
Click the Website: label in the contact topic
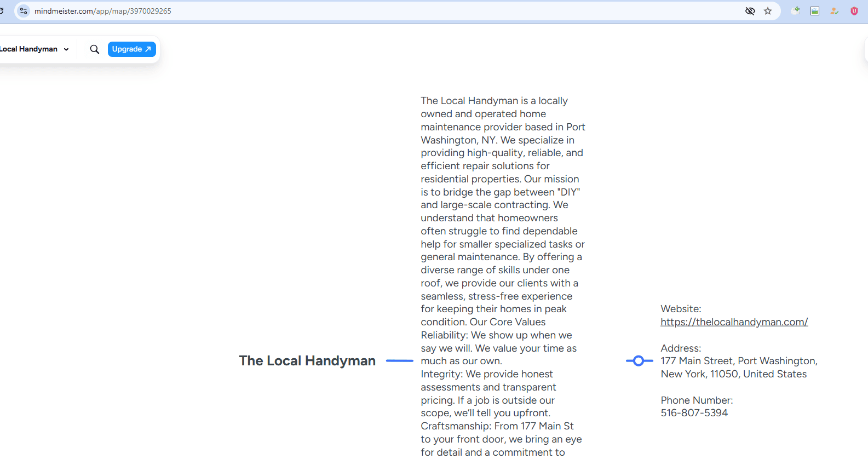[x=681, y=309]
